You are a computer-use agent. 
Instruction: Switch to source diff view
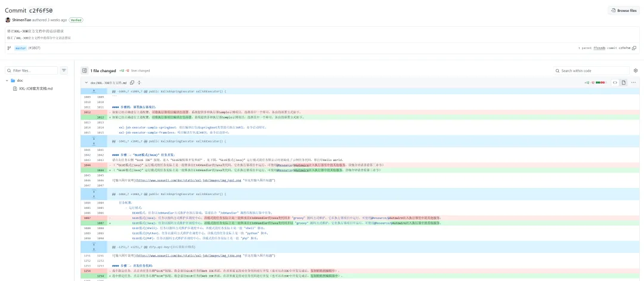[x=615, y=82]
